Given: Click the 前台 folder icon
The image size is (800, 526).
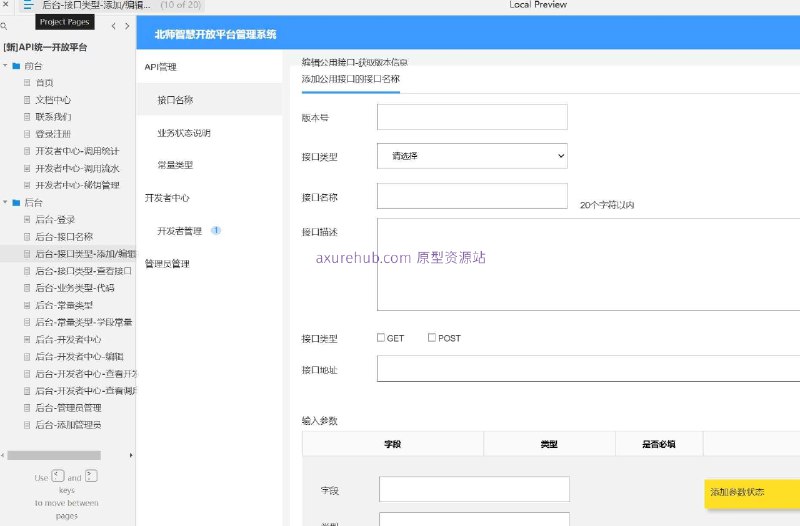Looking at the screenshot, I should [x=16, y=66].
